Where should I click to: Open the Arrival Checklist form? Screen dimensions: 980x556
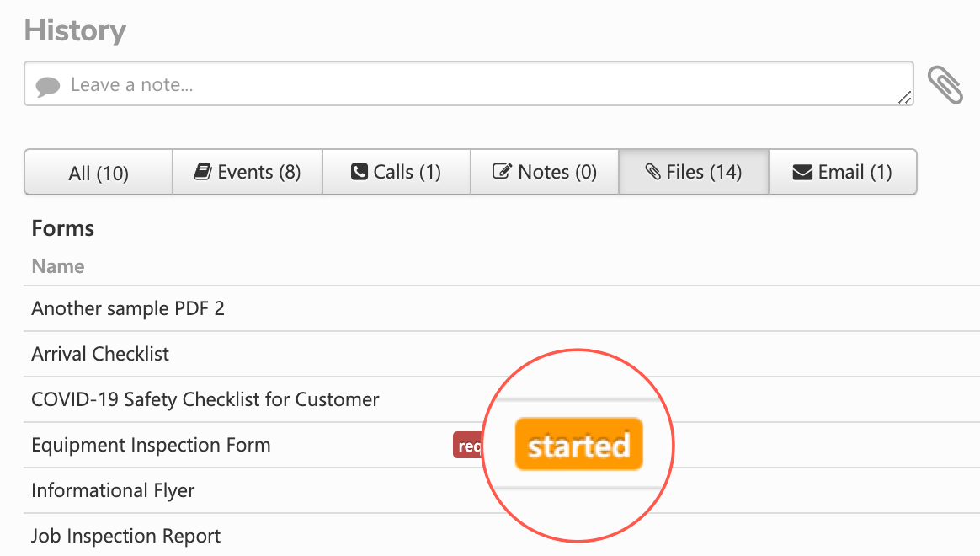pos(100,354)
